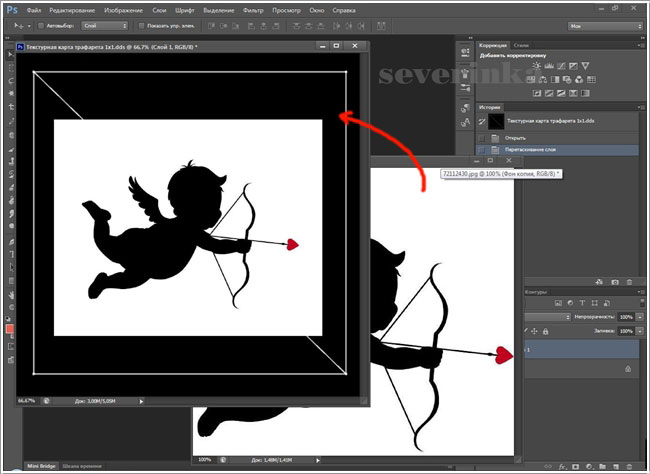Open the workspace switcher dropdown
650x474 pixels.
pyautogui.click(x=606, y=25)
